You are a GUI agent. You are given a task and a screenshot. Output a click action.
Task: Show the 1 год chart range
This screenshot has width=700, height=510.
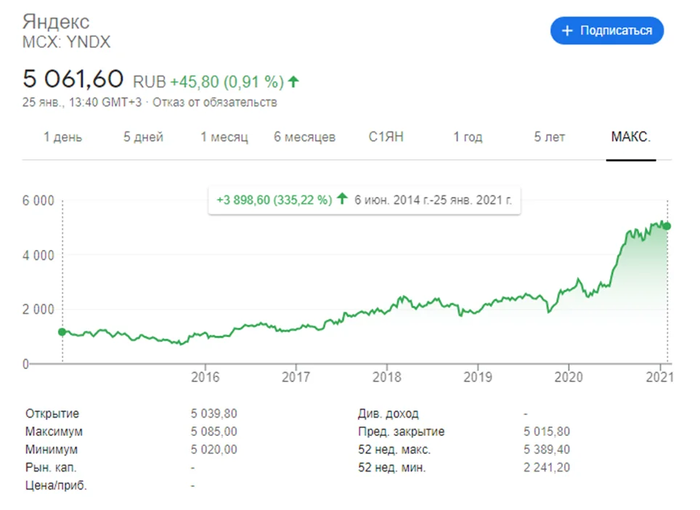coord(468,137)
